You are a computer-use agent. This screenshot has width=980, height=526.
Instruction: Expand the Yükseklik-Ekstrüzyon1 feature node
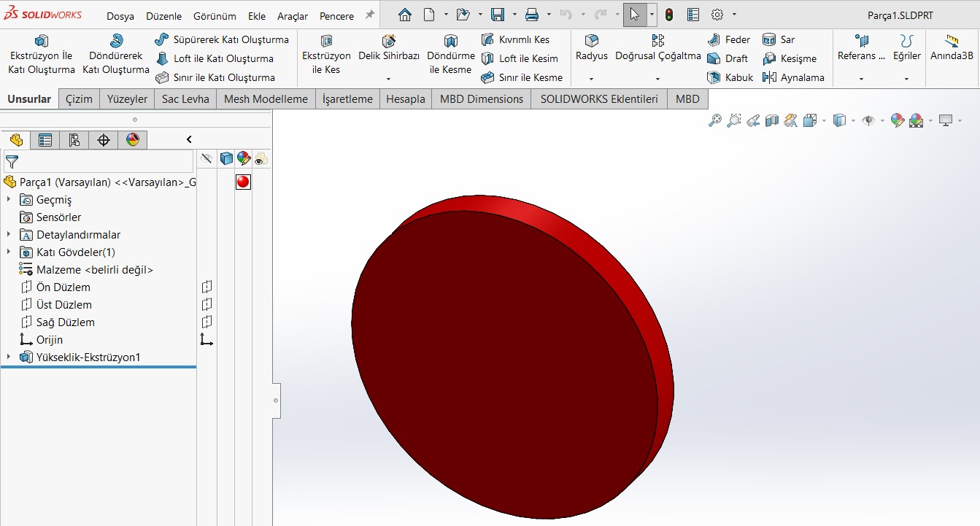coord(9,357)
